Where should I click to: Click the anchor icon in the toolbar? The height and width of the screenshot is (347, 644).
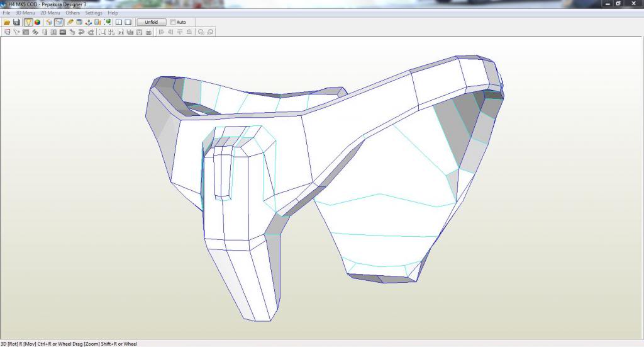[88, 22]
